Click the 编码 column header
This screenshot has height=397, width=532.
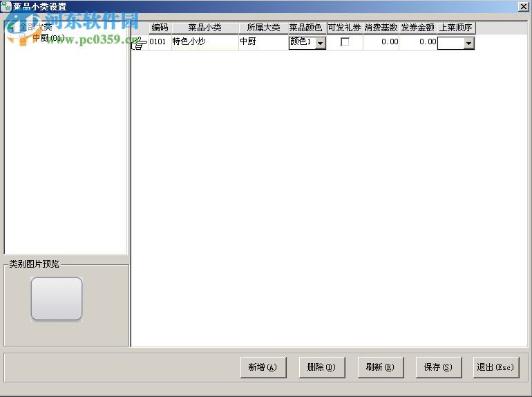160,28
